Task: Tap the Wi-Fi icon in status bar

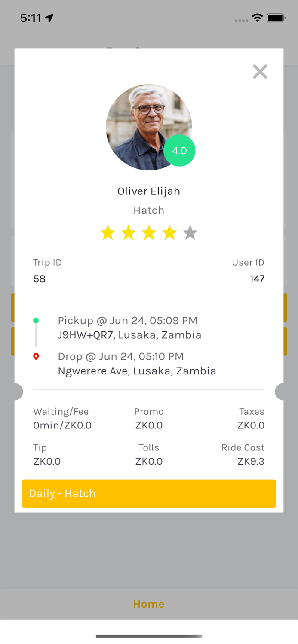Action: (257, 17)
